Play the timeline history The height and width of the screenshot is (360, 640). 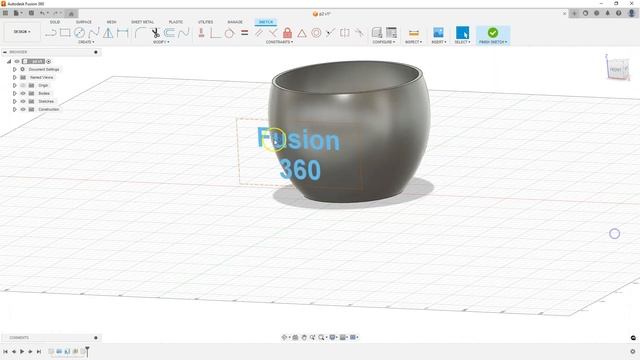click(22, 351)
